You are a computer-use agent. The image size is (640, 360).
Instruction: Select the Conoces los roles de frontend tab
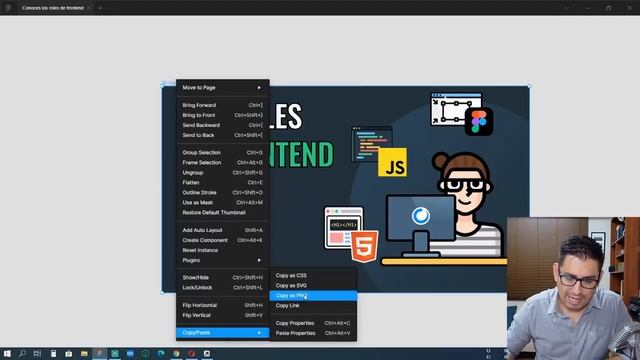point(53,8)
